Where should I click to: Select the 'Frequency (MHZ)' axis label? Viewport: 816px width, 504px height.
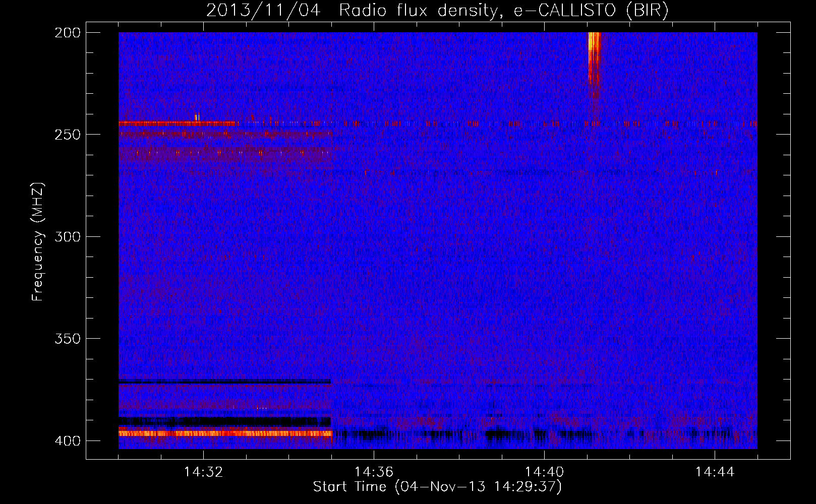pos(38,241)
